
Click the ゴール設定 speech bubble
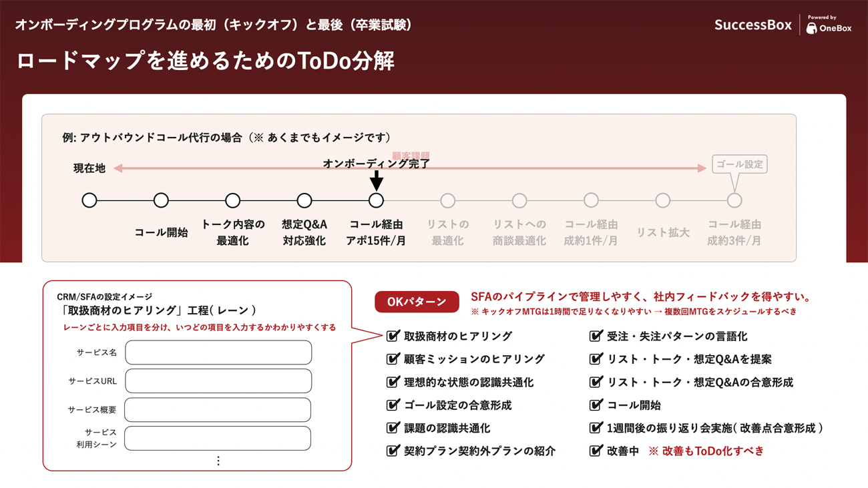(739, 165)
